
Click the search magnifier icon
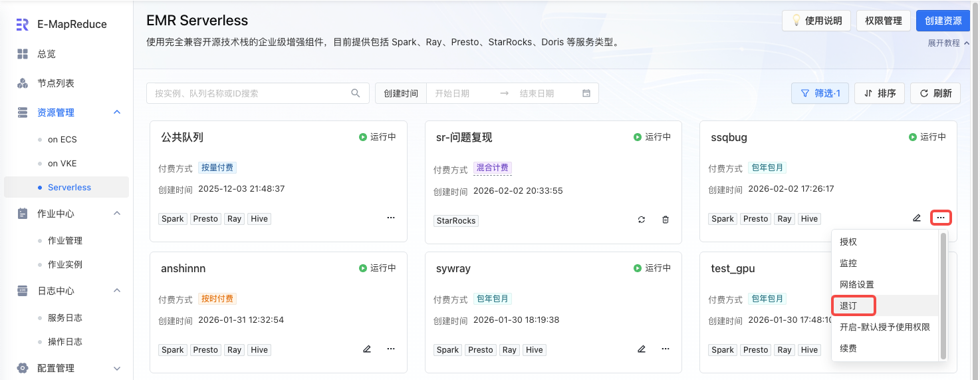coord(356,93)
